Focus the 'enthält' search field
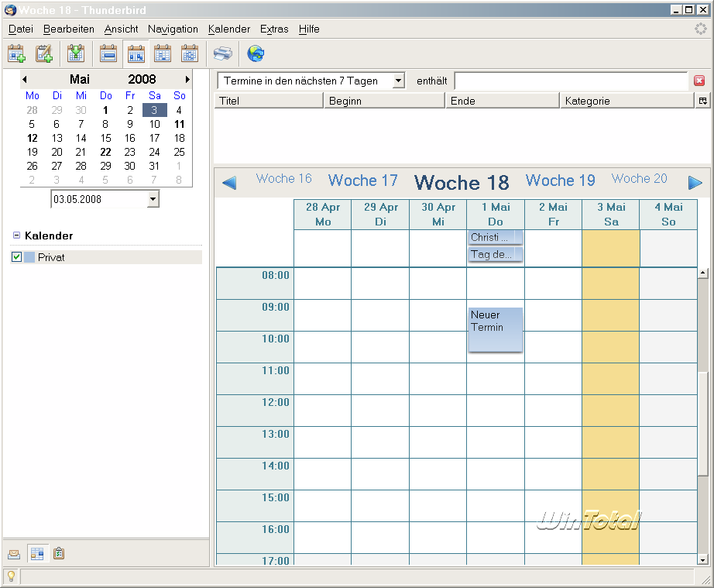 tap(571, 81)
